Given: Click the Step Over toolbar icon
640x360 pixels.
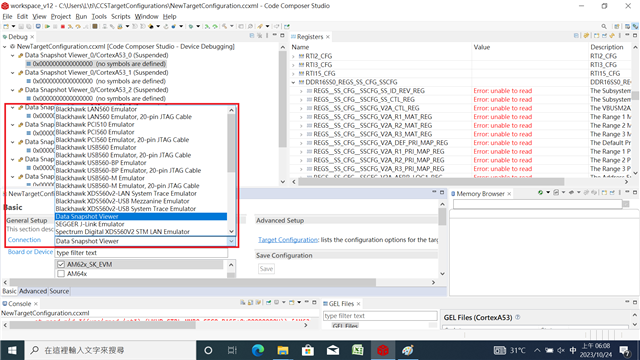Looking at the screenshot, I should (78, 27).
